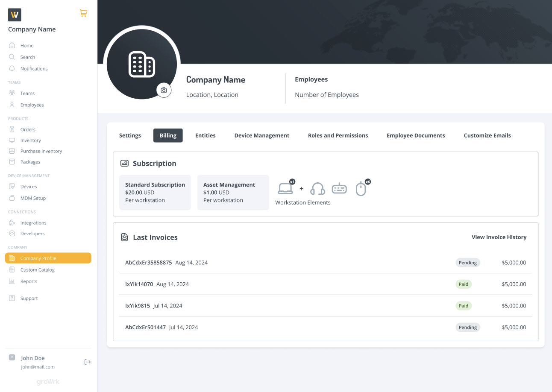Click the logout icon beside John Doe

(x=87, y=362)
